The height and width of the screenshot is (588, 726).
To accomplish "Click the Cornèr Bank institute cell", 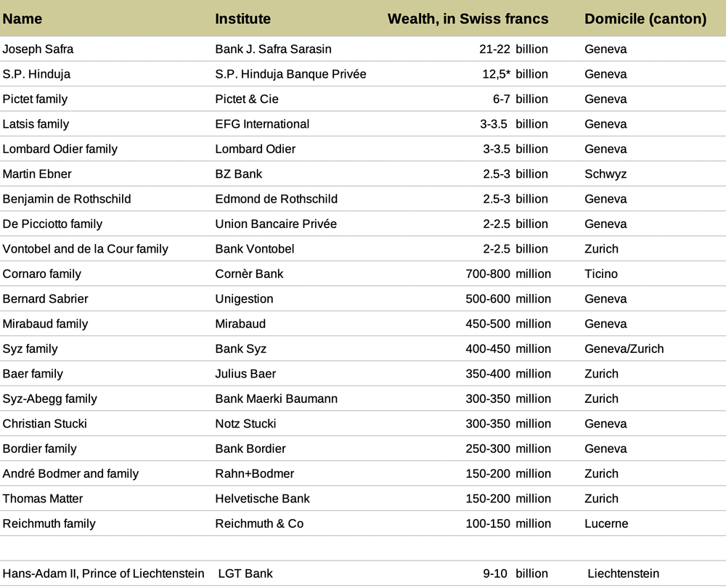I will click(x=249, y=274).
